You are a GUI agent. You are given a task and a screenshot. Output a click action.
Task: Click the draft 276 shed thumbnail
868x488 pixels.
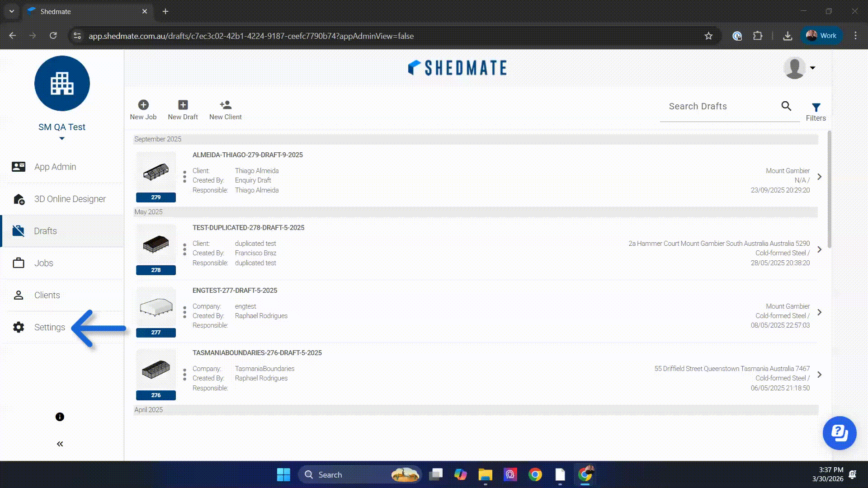click(x=156, y=370)
